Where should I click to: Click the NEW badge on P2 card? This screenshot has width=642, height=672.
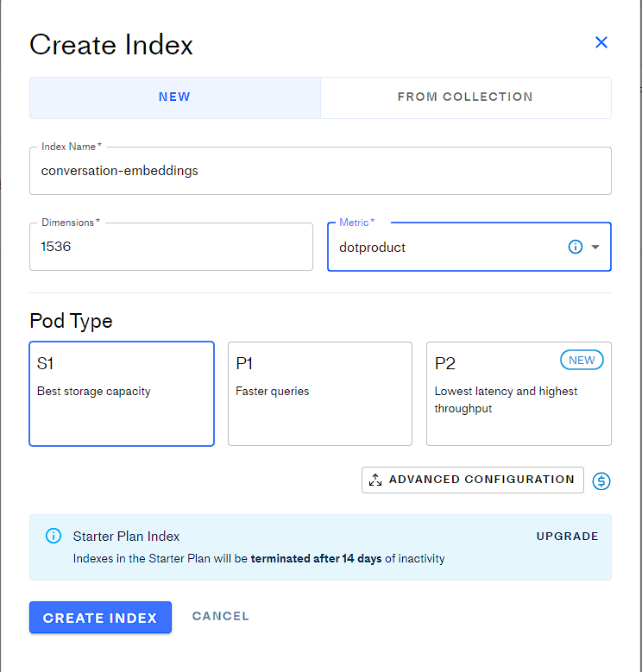click(x=582, y=361)
